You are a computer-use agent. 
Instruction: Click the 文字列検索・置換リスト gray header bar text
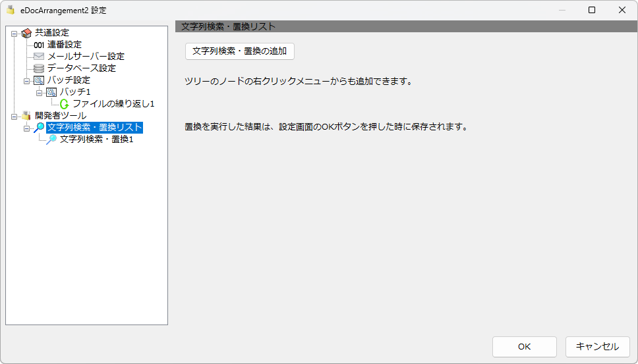click(228, 27)
